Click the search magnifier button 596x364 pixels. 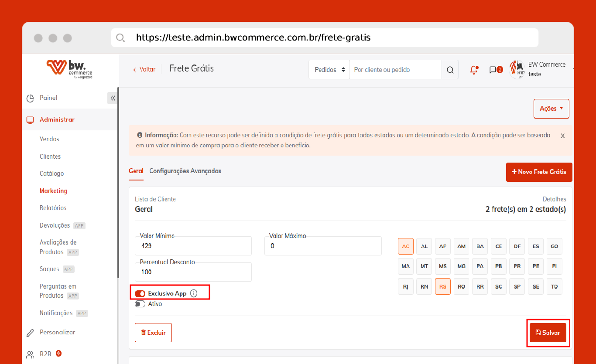pyautogui.click(x=450, y=70)
